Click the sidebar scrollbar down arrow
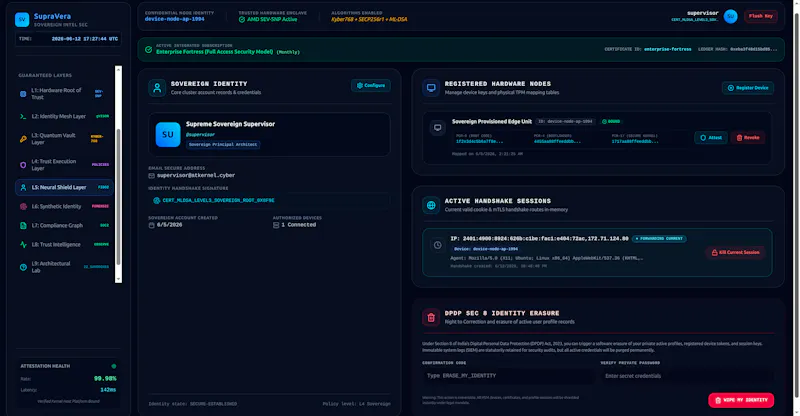This screenshot has height=416, width=800. 118,279
